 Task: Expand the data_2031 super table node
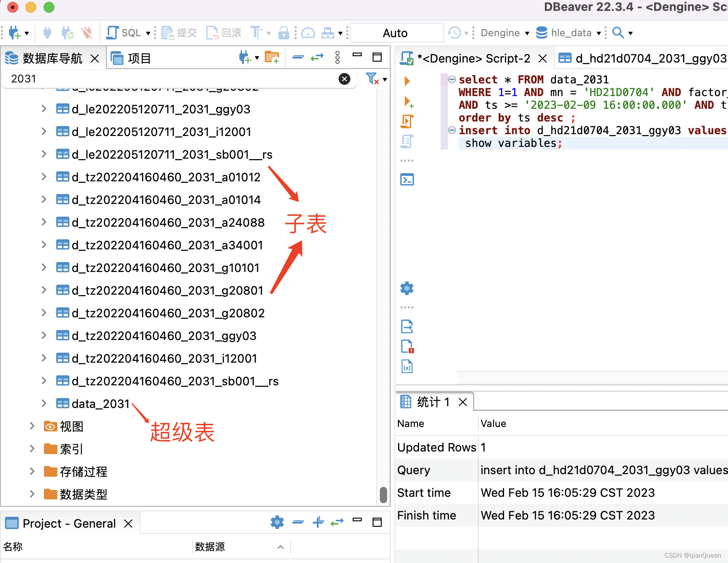pyautogui.click(x=44, y=403)
